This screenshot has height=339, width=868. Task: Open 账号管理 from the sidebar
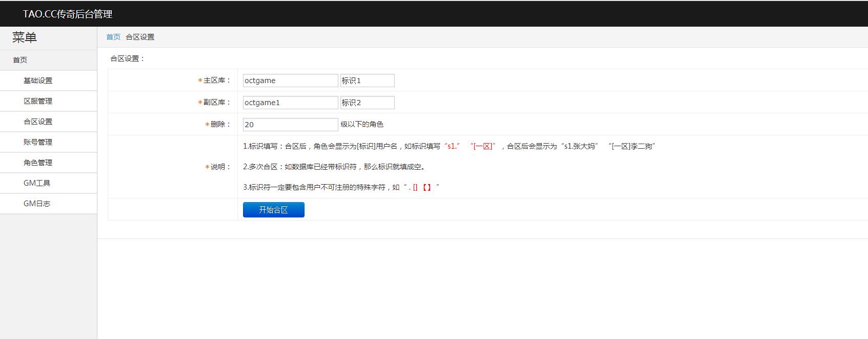tap(38, 142)
